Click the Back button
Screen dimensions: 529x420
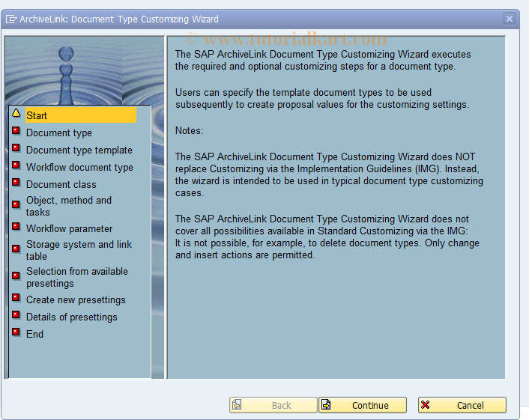pyautogui.click(x=273, y=405)
